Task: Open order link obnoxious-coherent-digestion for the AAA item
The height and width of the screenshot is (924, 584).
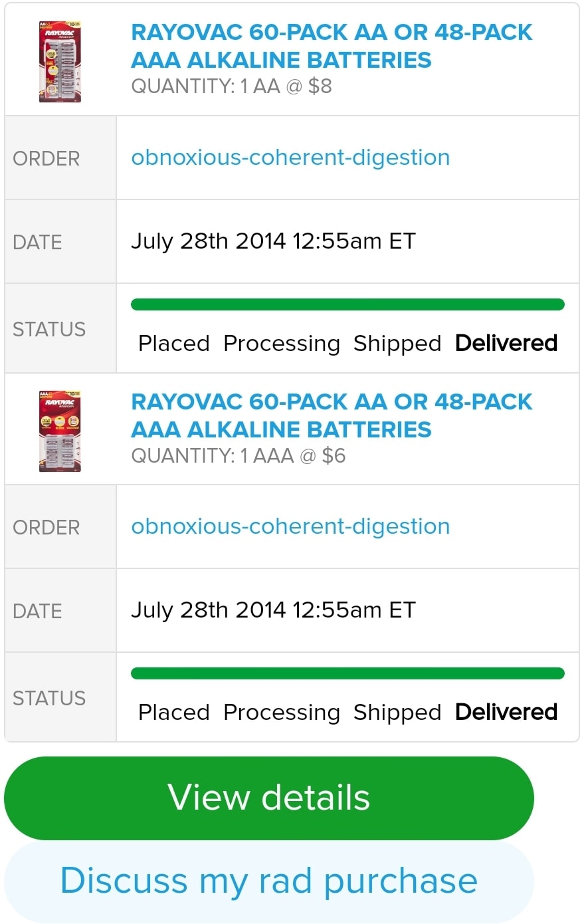Action: click(x=290, y=526)
